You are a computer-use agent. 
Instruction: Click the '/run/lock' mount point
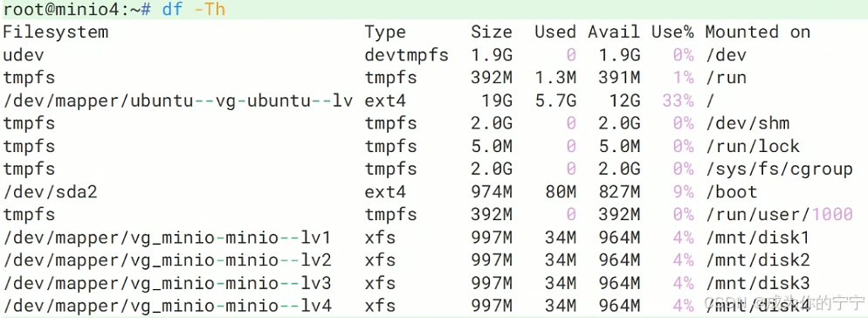coord(753,146)
